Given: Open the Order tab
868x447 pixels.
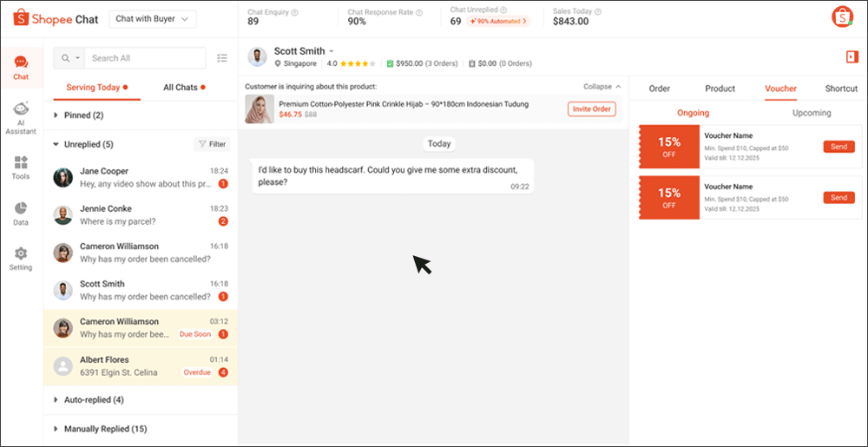Looking at the screenshot, I should (660, 89).
